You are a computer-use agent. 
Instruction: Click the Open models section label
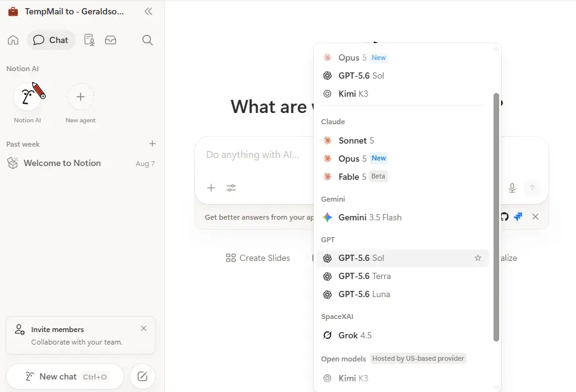click(344, 358)
